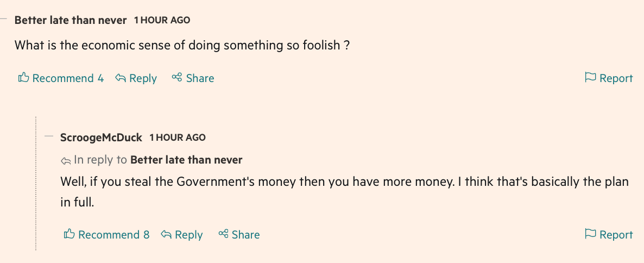Click thumbs-up icon on the foolish-question comment

(23, 77)
